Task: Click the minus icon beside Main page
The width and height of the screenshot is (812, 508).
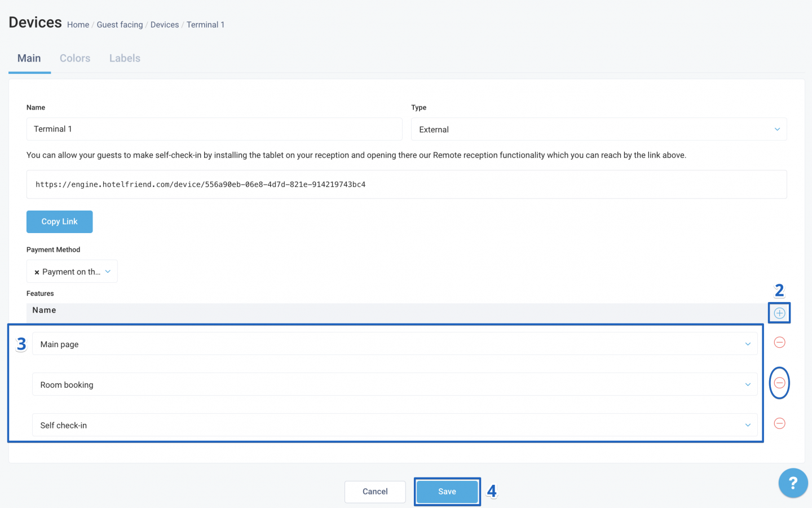Action: click(x=779, y=342)
